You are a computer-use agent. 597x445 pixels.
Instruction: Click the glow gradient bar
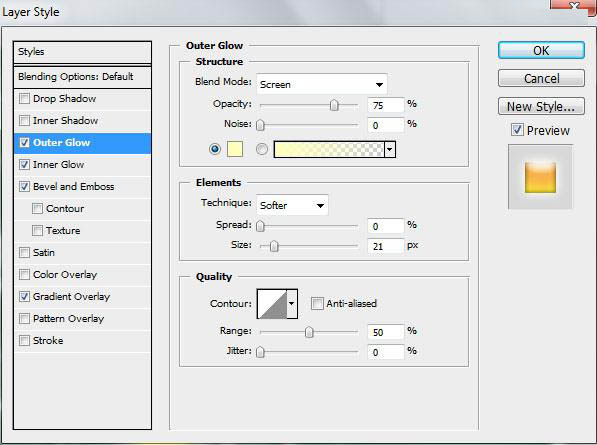coord(329,150)
